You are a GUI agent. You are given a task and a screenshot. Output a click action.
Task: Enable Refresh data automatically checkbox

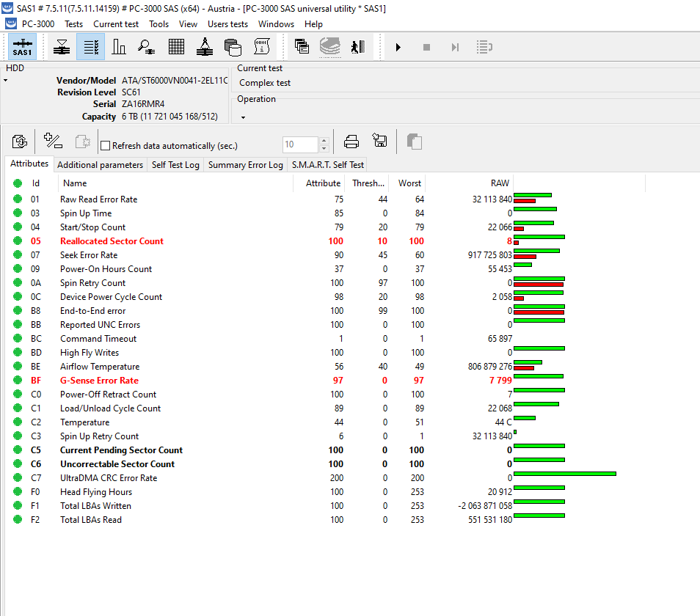[x=106, y=146]
